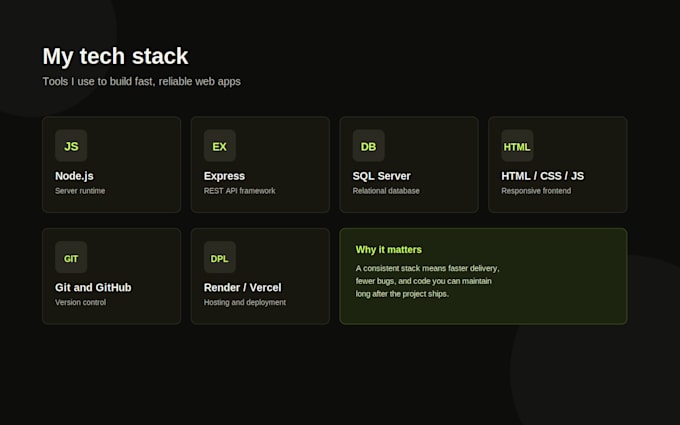
Task: Select the Render / Vercel title
Action: (242, 288)
